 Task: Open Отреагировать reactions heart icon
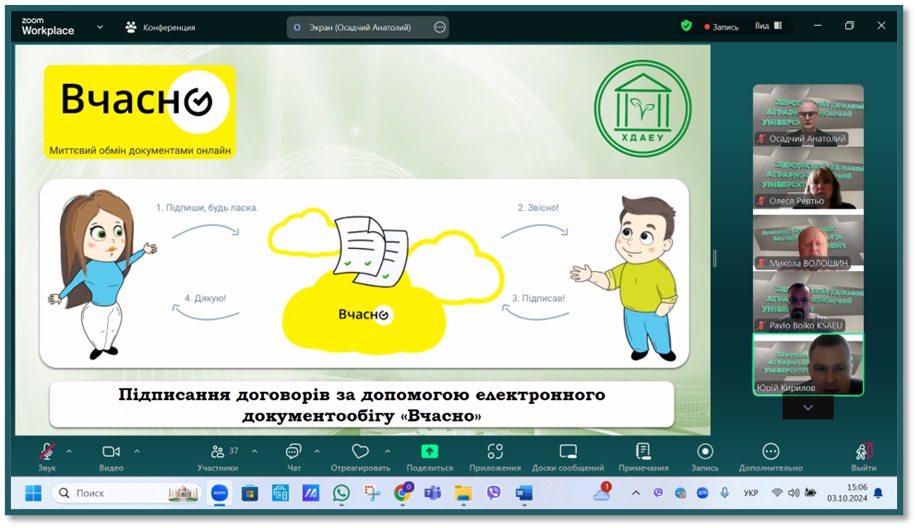360,451
